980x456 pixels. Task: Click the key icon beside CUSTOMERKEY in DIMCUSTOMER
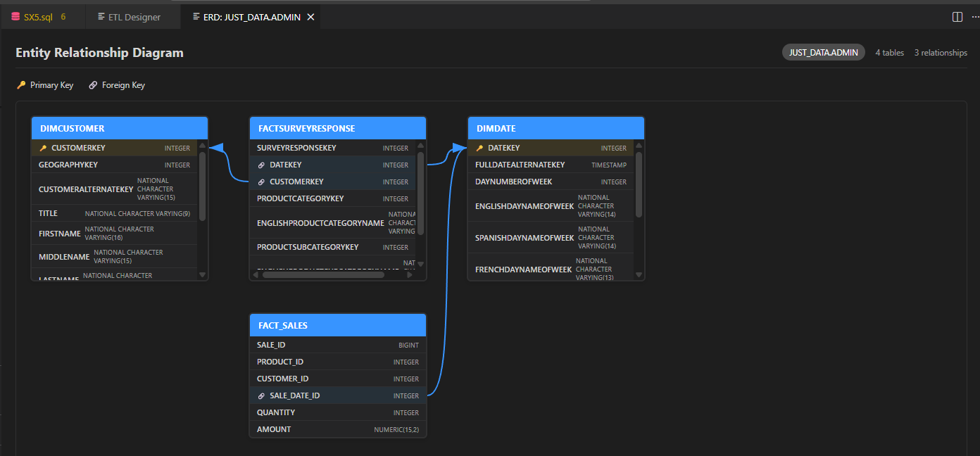click(43, 148)
